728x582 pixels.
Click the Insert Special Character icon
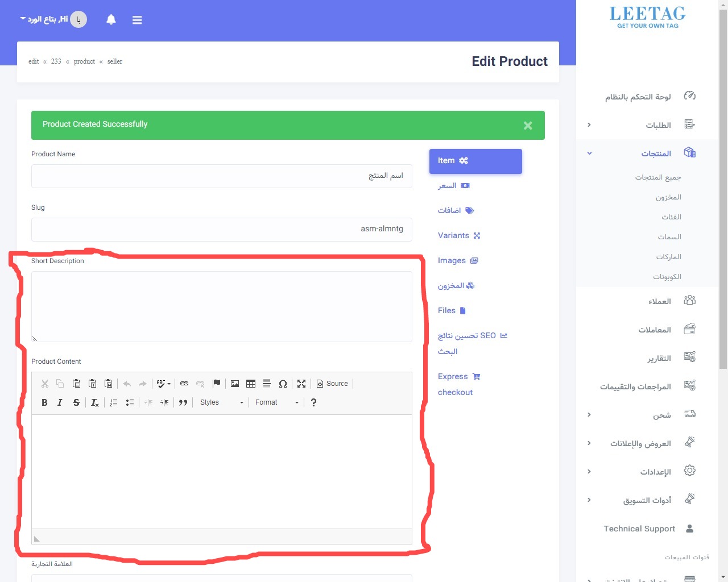(x=283, y=383)
